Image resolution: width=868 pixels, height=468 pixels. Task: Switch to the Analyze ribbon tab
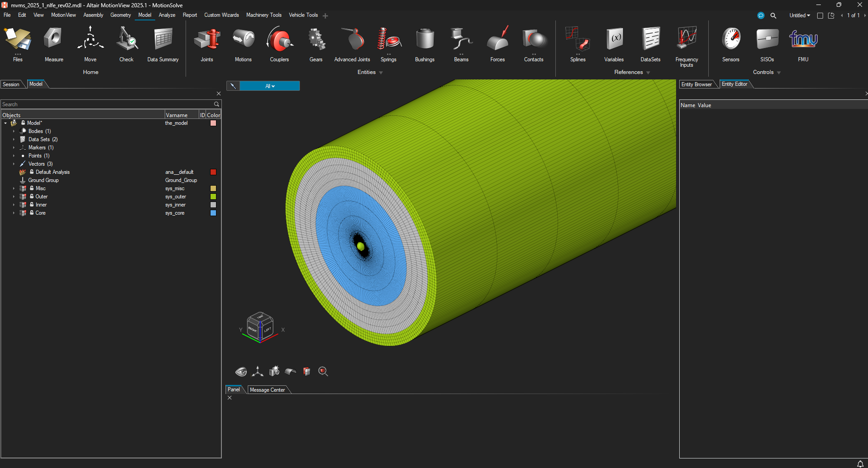(167, 15)
